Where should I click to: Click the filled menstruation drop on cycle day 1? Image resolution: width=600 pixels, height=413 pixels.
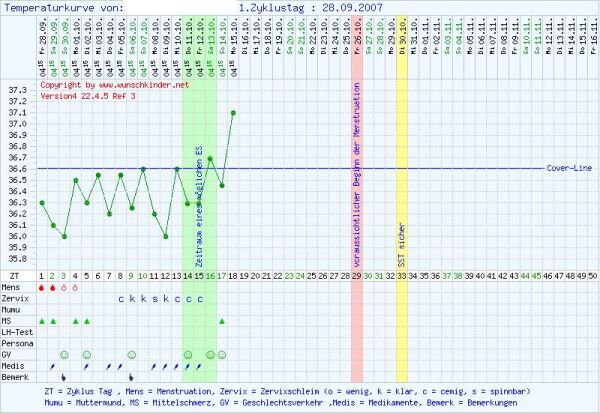point(41,286)
